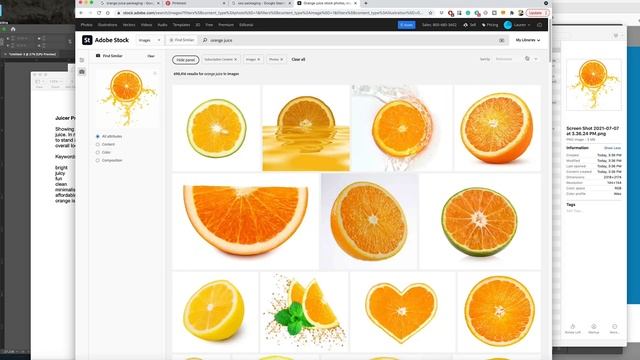Viewport: 640px width, 360px height.
Task: Click the blue assets button in the header
Action: 407,25
